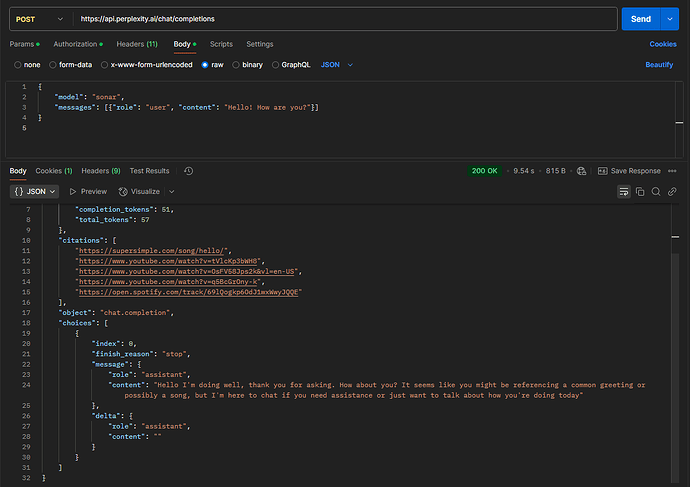Open the Headers (11) request tab
The height and width of the screenshot is (487, 690).
[x=137, y=44]
